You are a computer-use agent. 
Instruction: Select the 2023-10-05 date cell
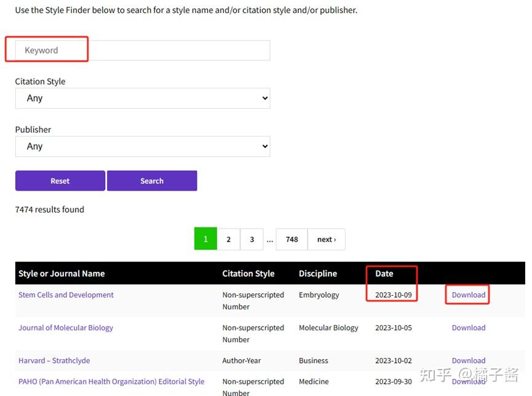pos(394,328)
